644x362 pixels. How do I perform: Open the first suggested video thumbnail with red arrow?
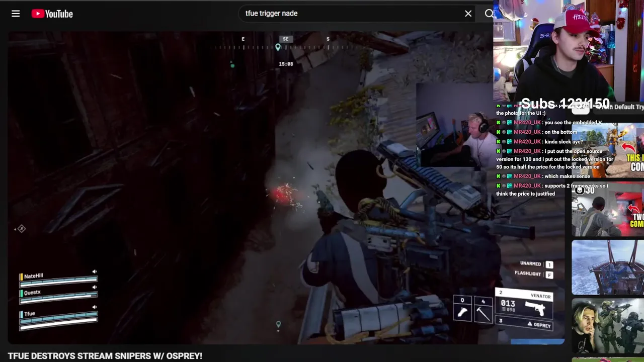click(608, 150)
